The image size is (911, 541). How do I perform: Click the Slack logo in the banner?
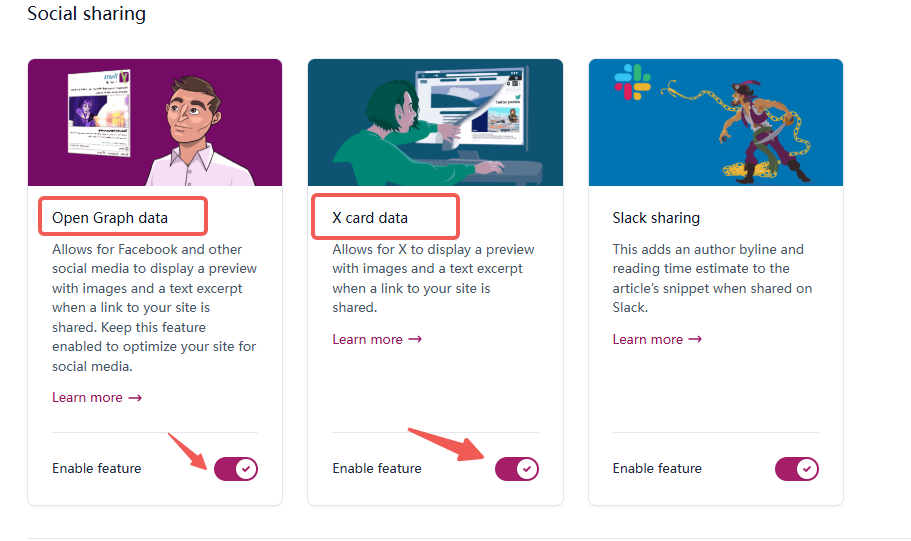(632, 80)
